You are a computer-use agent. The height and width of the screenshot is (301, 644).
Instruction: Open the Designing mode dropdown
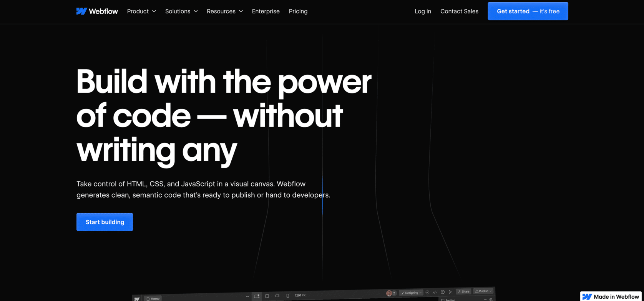coord(412,293)
